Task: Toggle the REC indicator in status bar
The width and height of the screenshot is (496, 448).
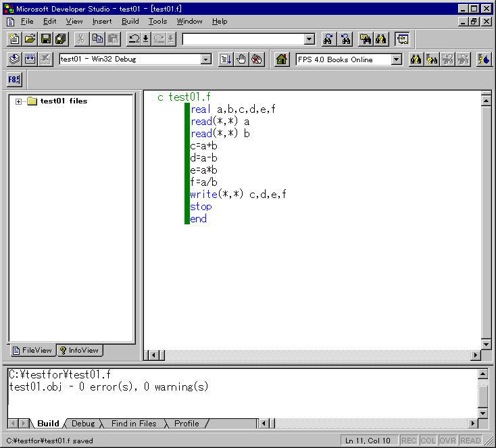Action: click(x=409, y=441)
